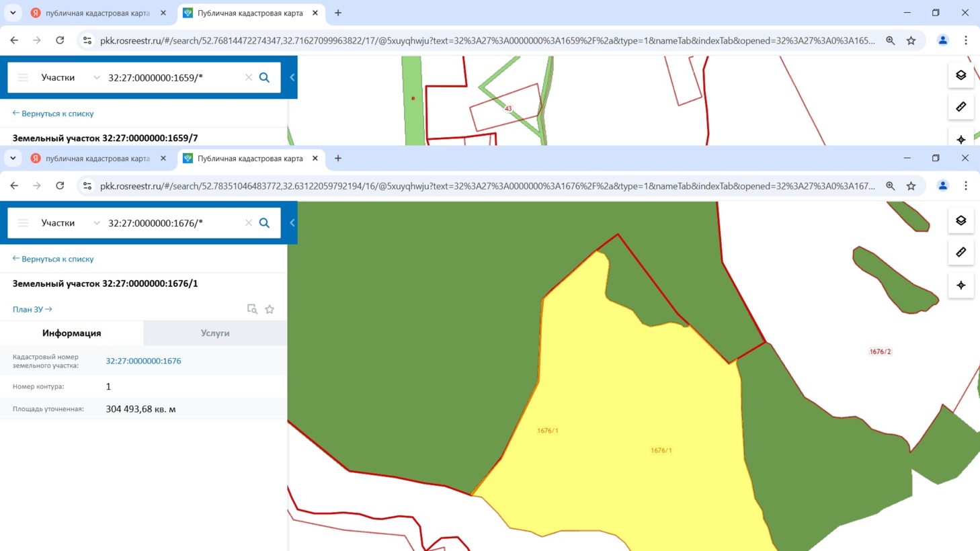Run the search for 32:27:0000000:1676/*
Screen dimensions: 980x551
pyautogui.click(x=264, y=223)
